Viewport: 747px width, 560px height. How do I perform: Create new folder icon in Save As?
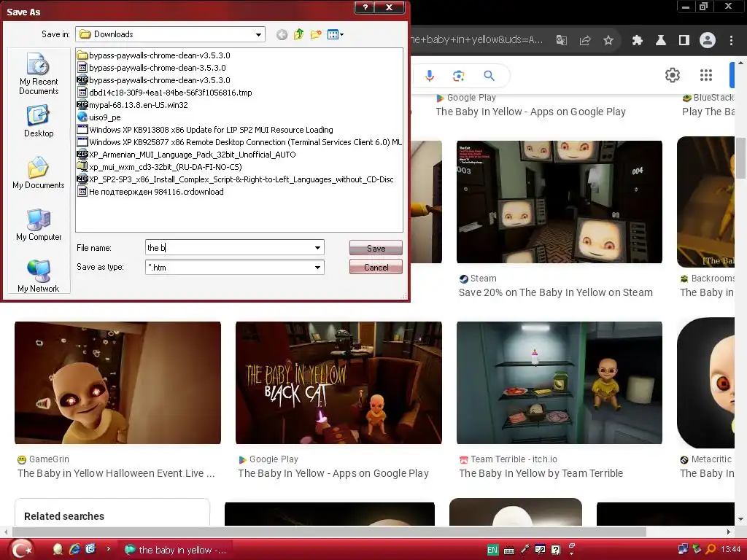[315, 34]
